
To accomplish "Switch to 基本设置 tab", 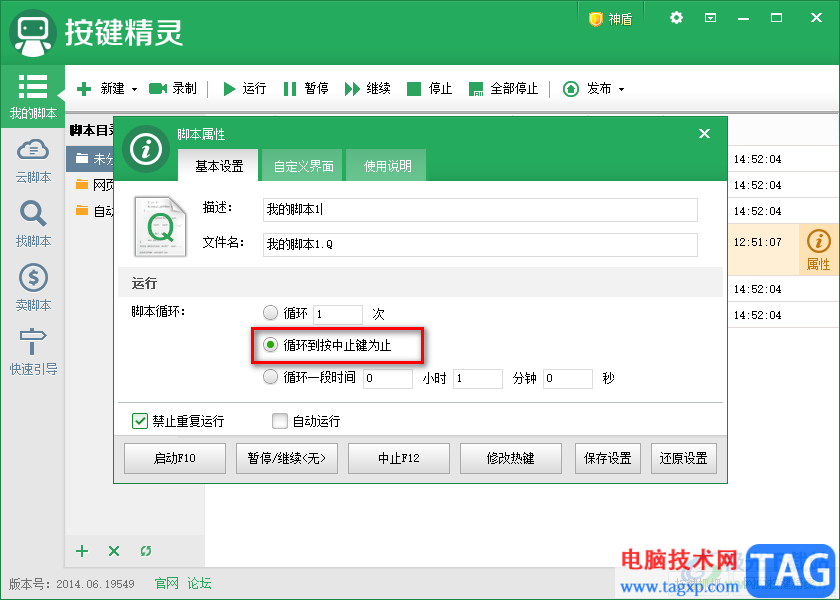I will 219,166.
